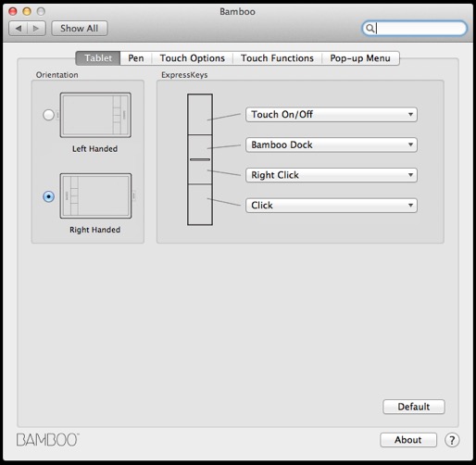This screenshot has height=465, width=476.
Task: Select Left Handed orientation radio button
Action: 48,115
